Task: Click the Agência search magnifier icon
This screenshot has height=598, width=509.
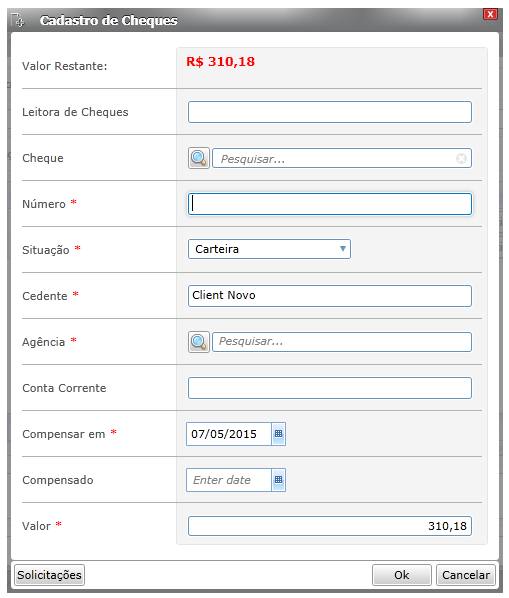Action: tap(199, 342)
